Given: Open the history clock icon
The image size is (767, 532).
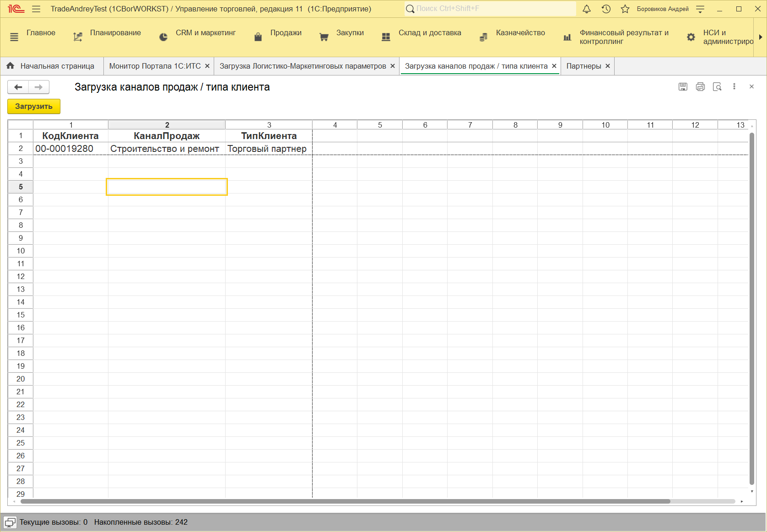Looking at the screenshot, I should pyautogui.click(x=606, y=9).
